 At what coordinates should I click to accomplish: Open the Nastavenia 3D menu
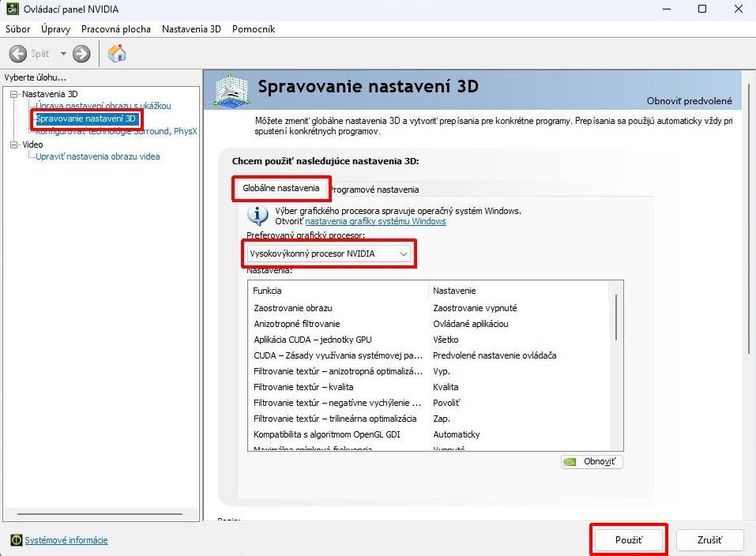[x=191, y=29]
